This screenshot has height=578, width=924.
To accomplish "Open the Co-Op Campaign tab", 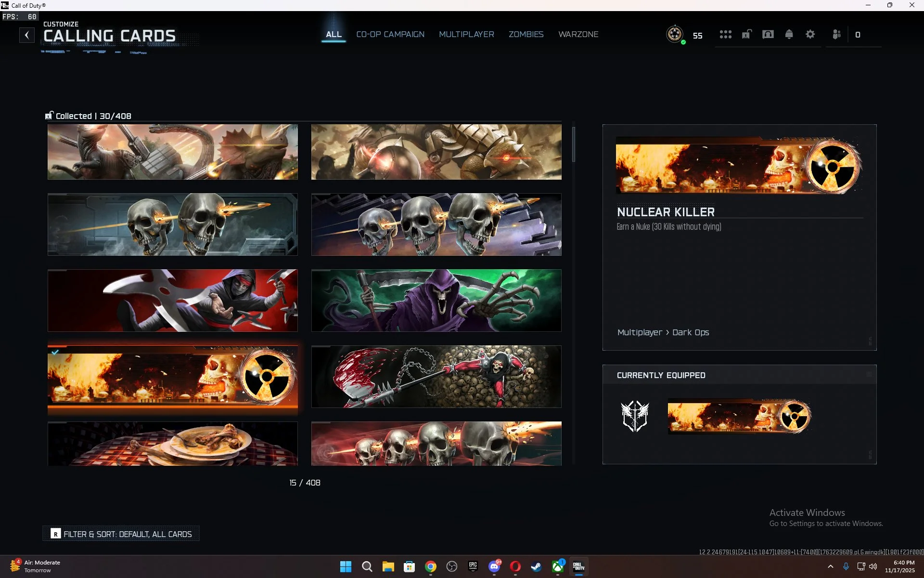I will (x=390, y=35).
